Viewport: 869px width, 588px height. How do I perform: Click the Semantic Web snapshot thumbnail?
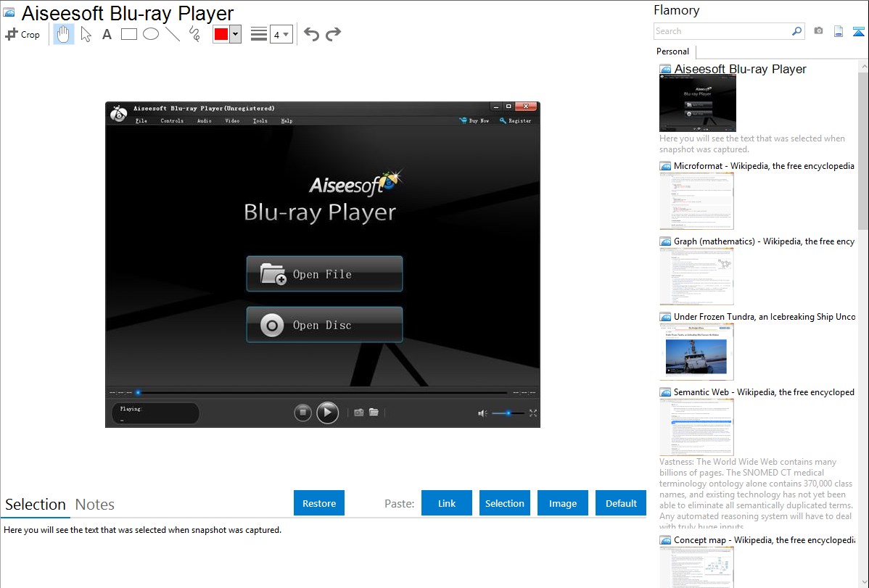click(696, 427)
